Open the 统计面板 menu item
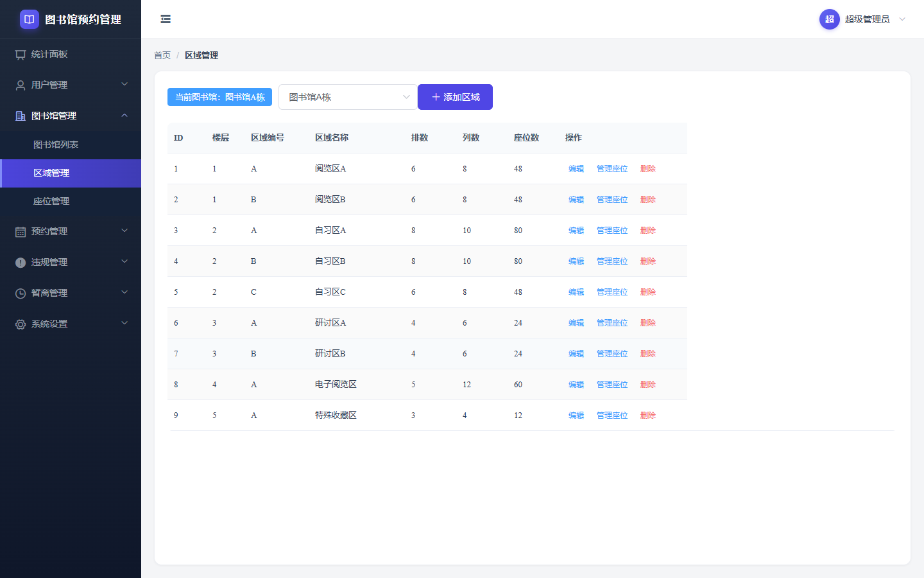The height and width of the screenshot is (578, 924). pos(71,55)
